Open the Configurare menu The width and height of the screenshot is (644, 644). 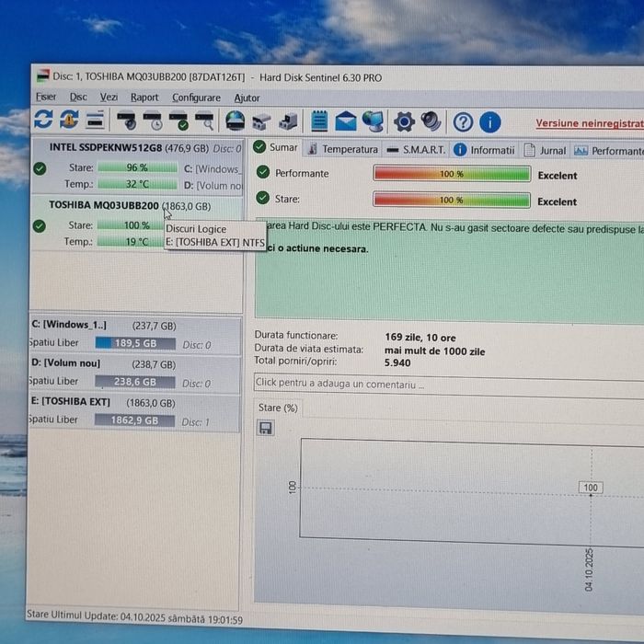pyautogui.click(x=196, y=98)
